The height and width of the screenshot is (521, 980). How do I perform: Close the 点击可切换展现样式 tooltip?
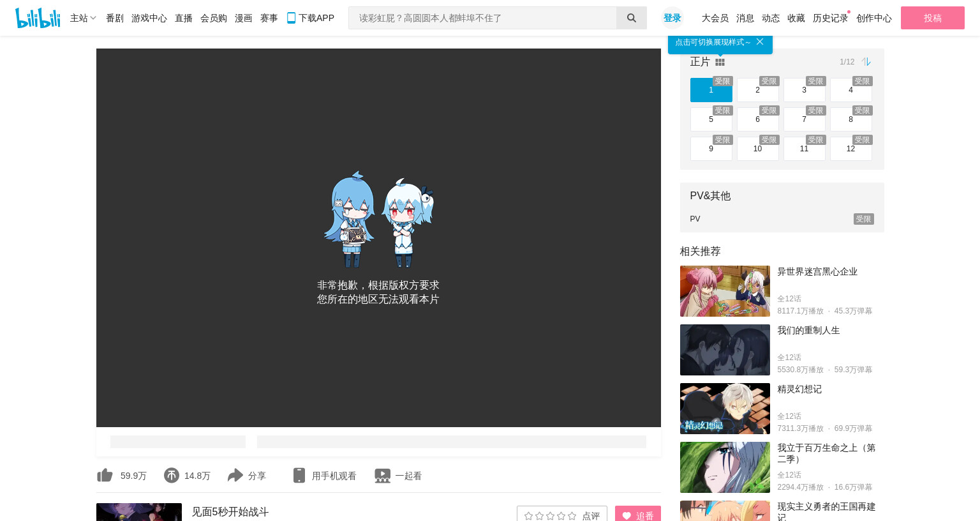click(x=760, y=42)
